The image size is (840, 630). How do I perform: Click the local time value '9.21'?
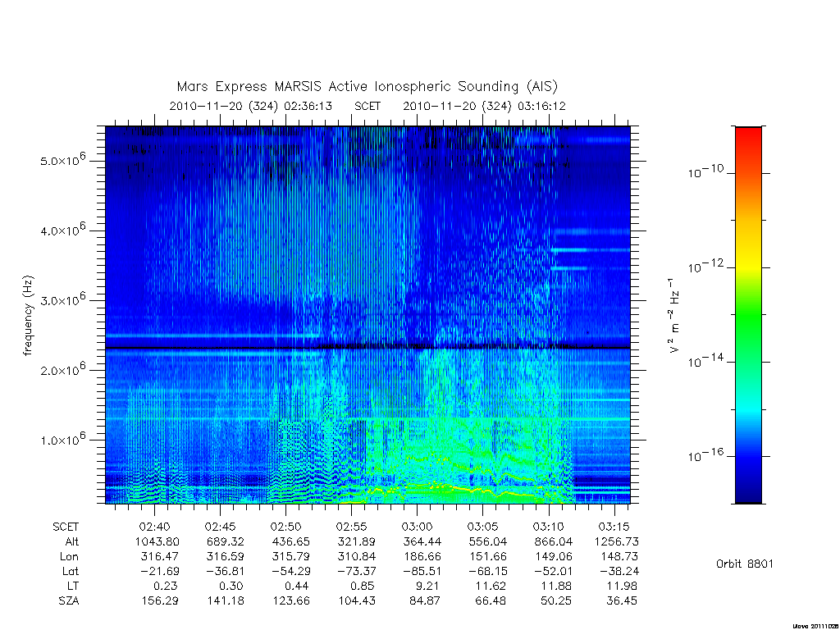(427, 586)
